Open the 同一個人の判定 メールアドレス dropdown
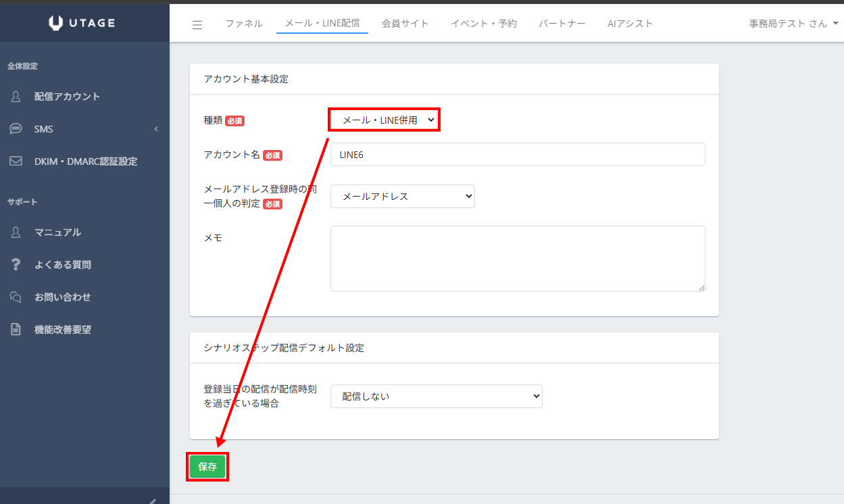844x504 pixels. (402, 197)
